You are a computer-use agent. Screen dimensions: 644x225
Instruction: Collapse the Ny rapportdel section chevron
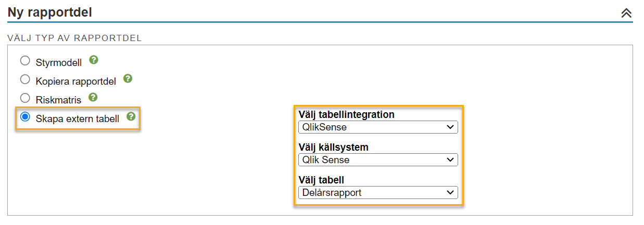pos(626,14)
